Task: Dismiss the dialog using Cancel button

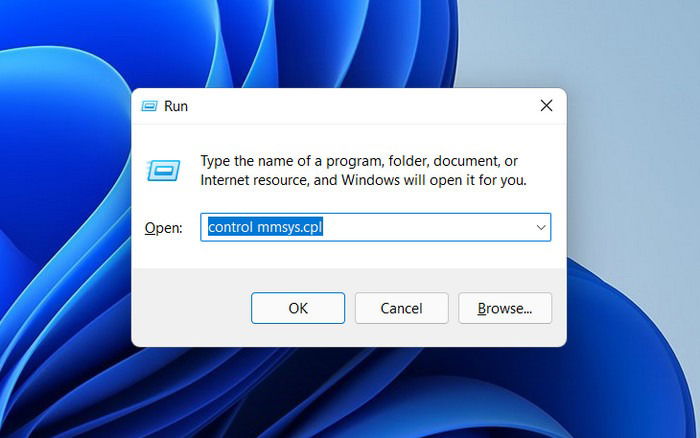Action: (401, 308)
